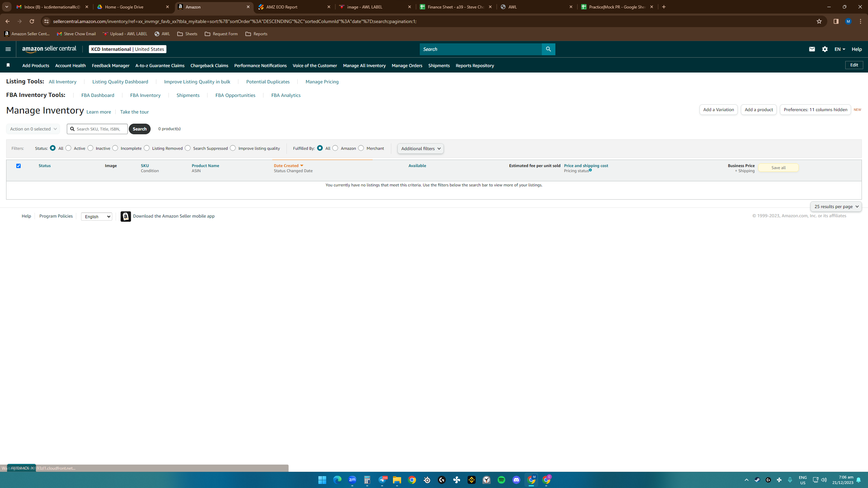Open 25 results per page dropdown
Viewport: 868px width, 488px height.
(836, 206)
